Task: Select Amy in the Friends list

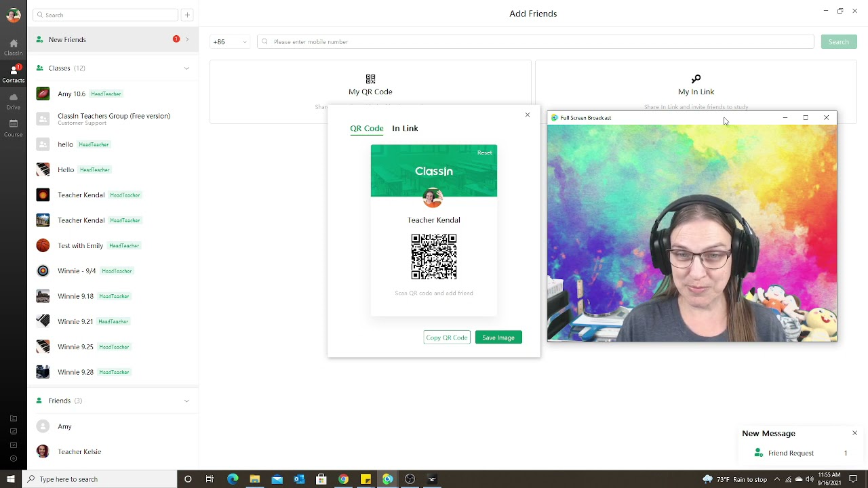Action: coord(113,426)
